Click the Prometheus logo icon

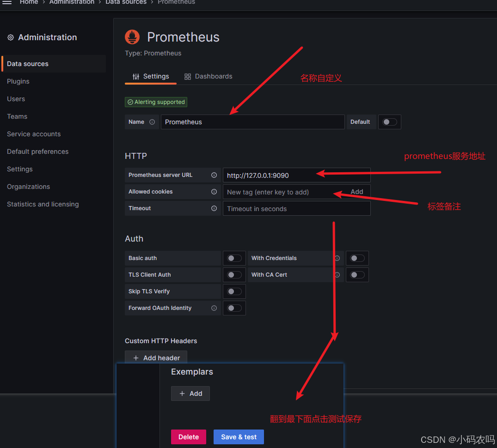pyautogui.click(x=132, y=37)
